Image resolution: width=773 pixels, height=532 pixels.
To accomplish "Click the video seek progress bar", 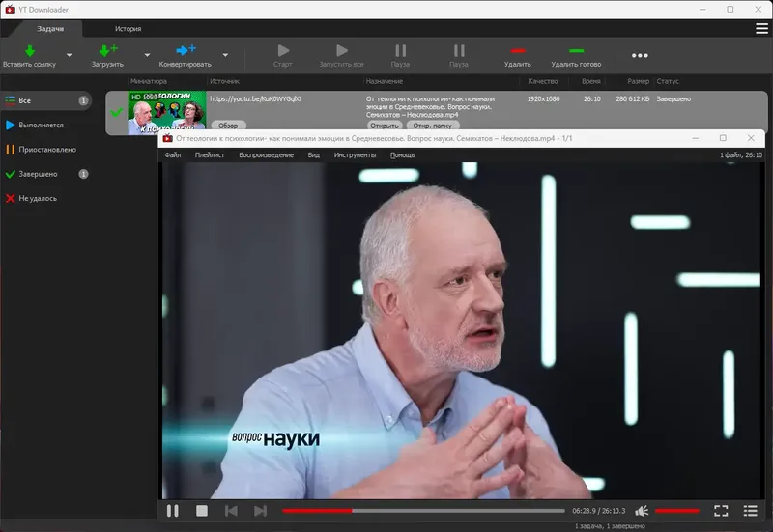I will [x=423, y=511].
